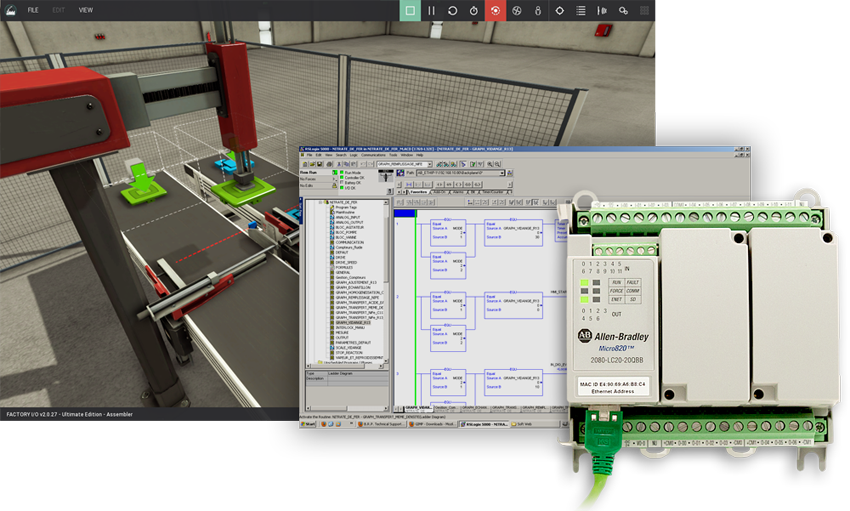This screenshot has width=850, height=511.
Task: Switch to the GRAPH_ECHAN routine tab at bottom
Action: [x=475, y=408]
